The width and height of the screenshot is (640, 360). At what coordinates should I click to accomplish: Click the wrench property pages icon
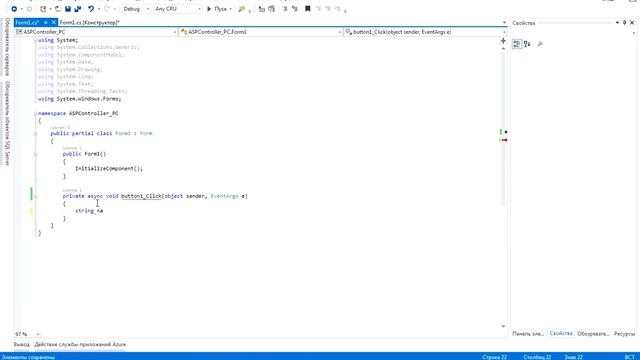coord(540,44)
